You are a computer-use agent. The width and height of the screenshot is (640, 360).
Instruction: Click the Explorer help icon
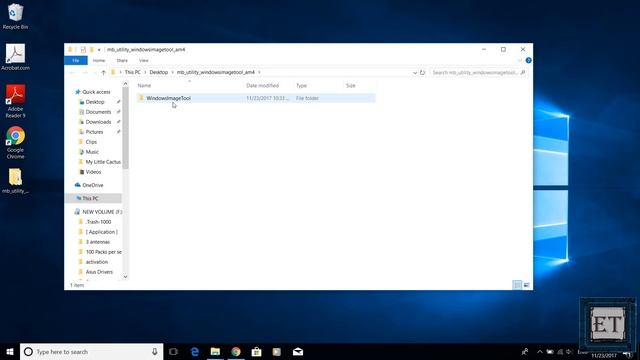coord(528,60)
